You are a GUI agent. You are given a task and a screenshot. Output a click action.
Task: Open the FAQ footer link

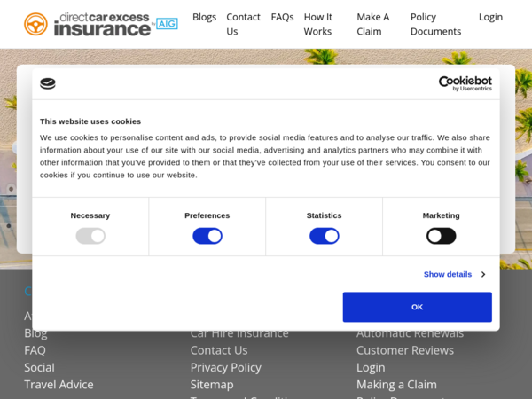(x=35, y=350)
